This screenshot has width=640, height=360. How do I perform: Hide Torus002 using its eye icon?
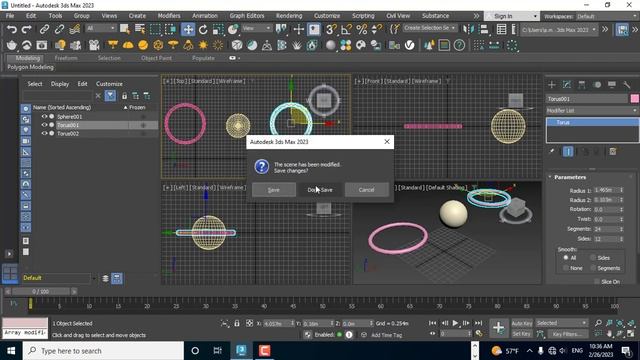tap(44, 133)
